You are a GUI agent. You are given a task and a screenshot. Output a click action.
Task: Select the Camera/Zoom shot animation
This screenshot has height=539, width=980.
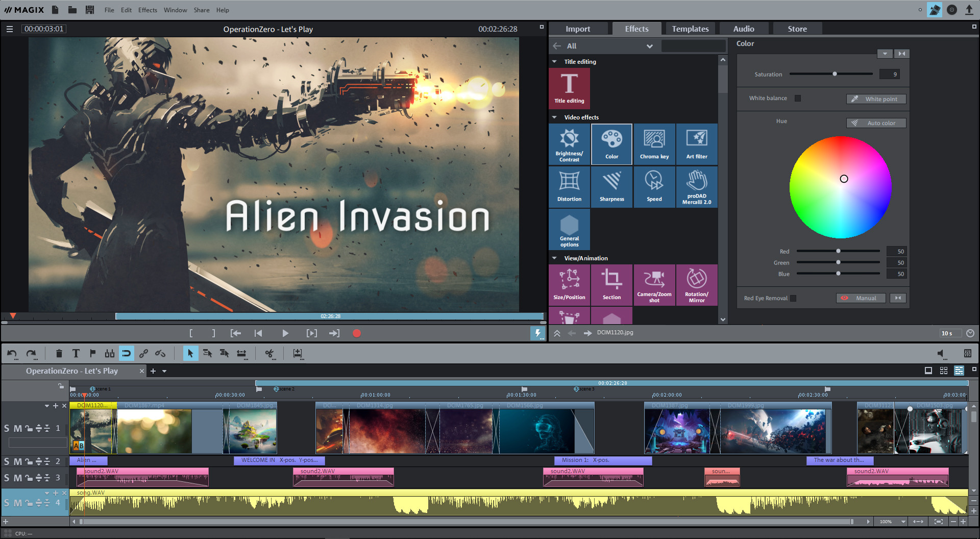coord(654,284)
